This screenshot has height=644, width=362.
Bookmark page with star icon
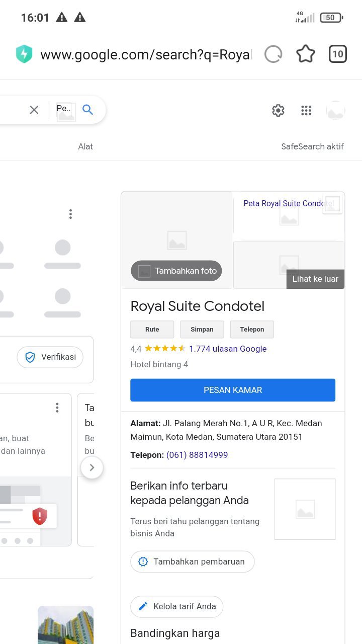click(306, 54)
